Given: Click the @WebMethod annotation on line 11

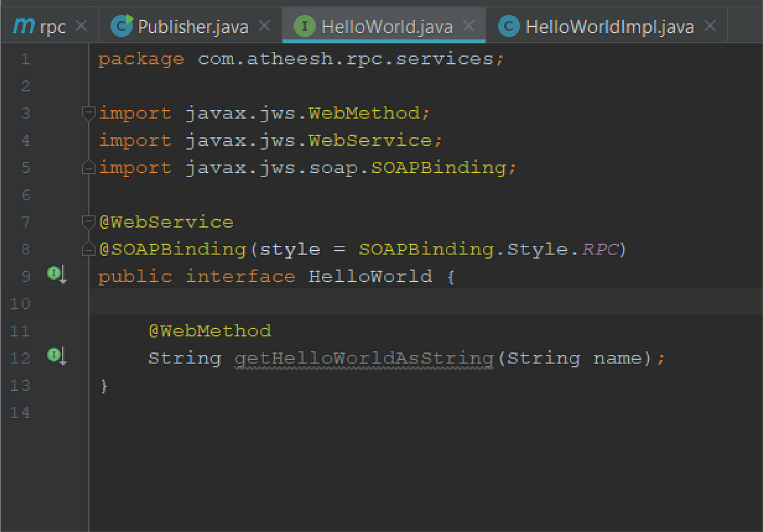Looking at the screenshot, I should (x=210, y=331).
